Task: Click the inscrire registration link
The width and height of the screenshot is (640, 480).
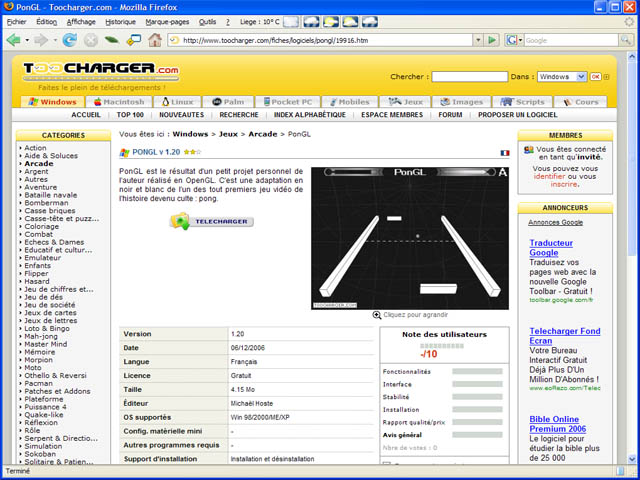Action: point(564,184)
